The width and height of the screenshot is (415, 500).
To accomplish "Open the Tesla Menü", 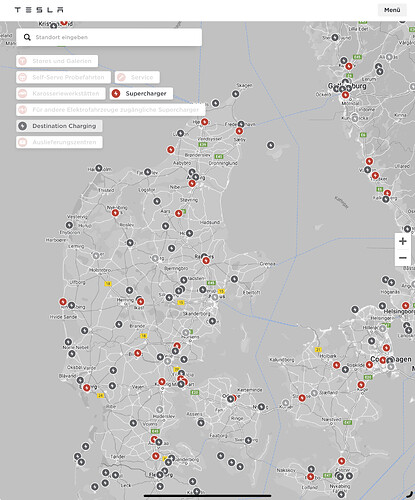I will coord(392,10).
